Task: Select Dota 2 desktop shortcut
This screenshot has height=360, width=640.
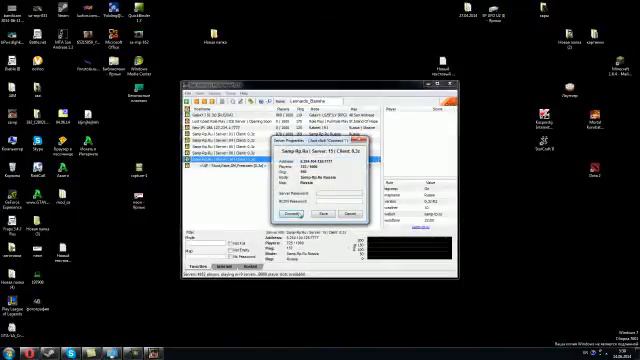Action: [595, 170]
